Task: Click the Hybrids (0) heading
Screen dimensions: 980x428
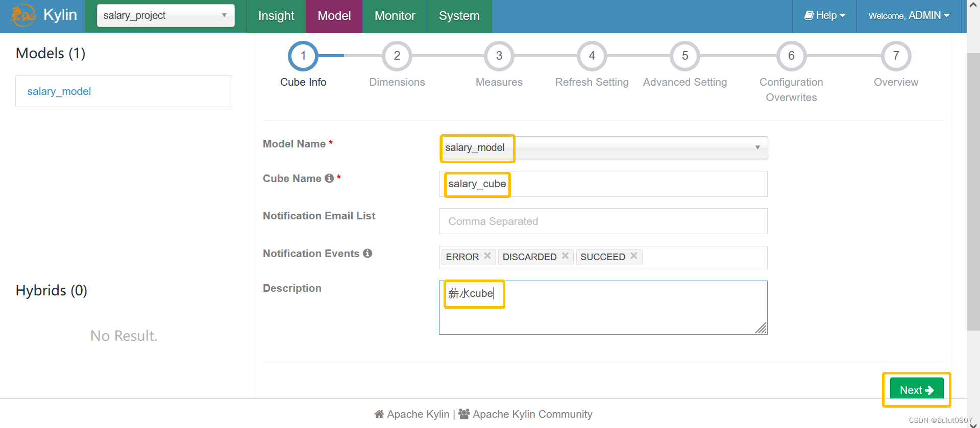Action: click(x=52, y=290)
